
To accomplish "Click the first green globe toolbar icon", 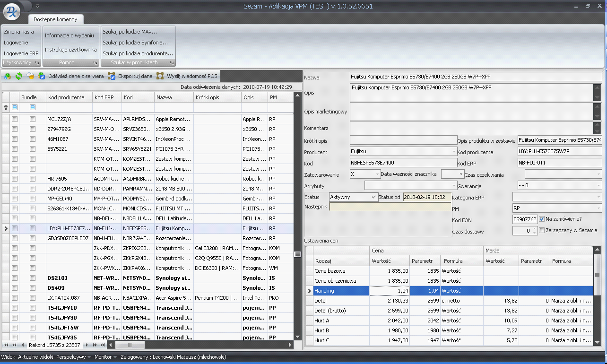I will point(8,76).
